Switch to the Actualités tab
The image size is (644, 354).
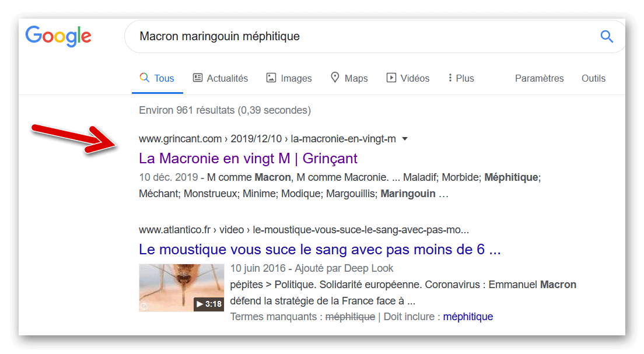coord(220,78)
